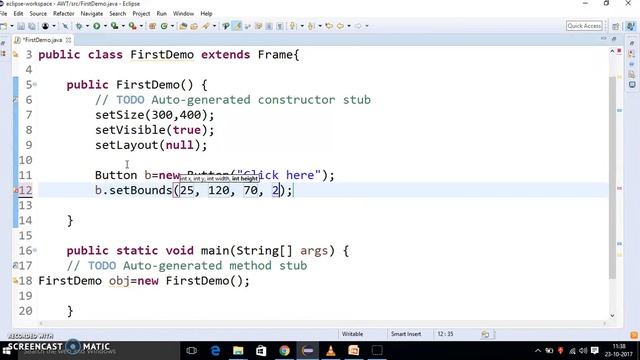640x360 pixels.
Task: Click the Back navigation arrow icon
Action: [340, 26]
